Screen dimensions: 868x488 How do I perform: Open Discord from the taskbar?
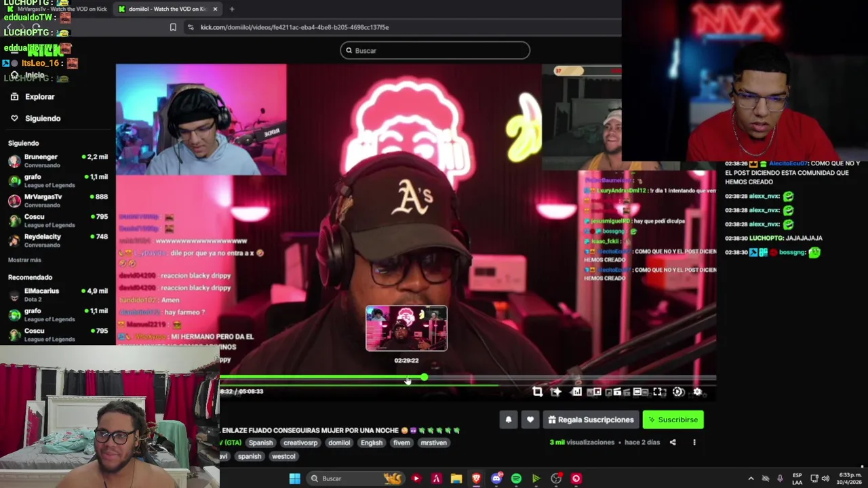[x=496, y=479]
